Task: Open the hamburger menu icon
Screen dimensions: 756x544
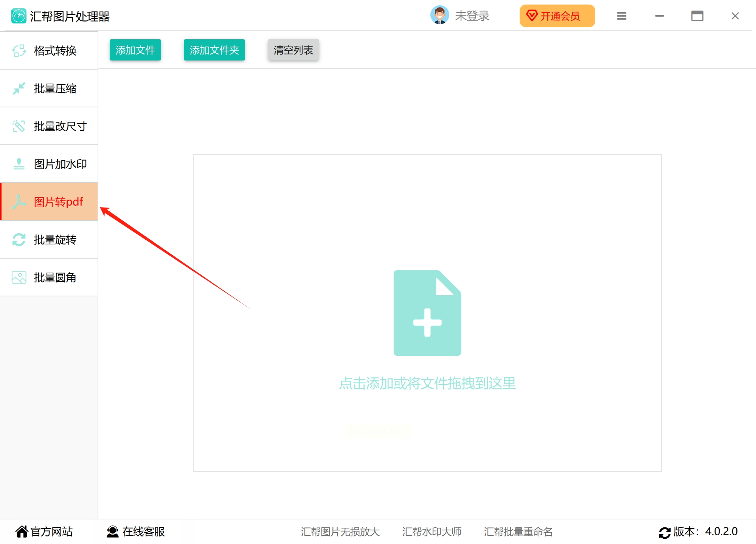Action: (621, 16)
